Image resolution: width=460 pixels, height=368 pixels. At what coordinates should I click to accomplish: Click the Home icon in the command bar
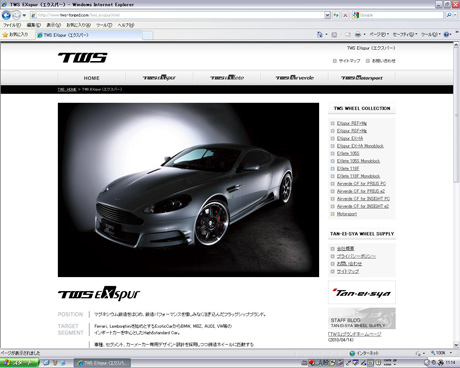[320, 34]
